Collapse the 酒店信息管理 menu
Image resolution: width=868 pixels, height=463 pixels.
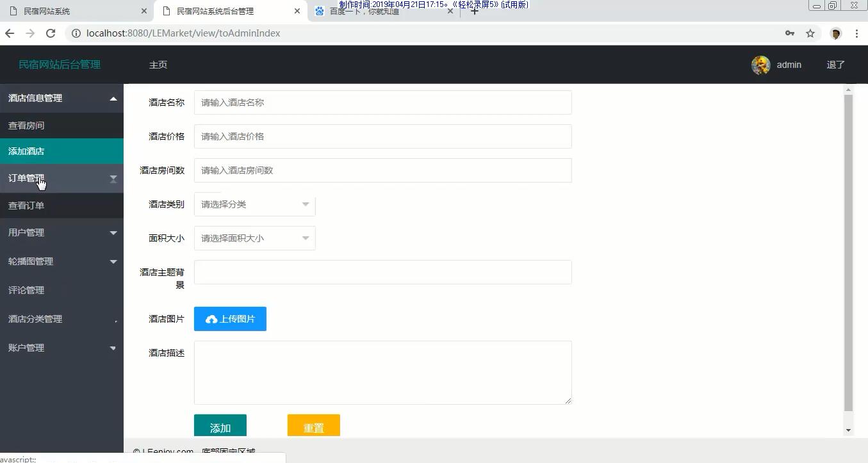(61, 98)
